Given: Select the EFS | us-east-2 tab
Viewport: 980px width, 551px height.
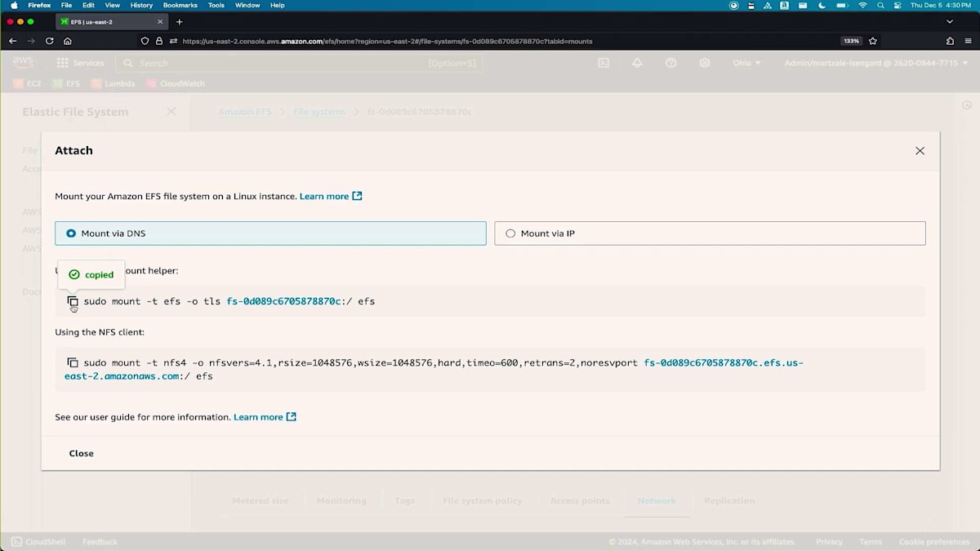Looking at the screenshot, I should [110, 22].
